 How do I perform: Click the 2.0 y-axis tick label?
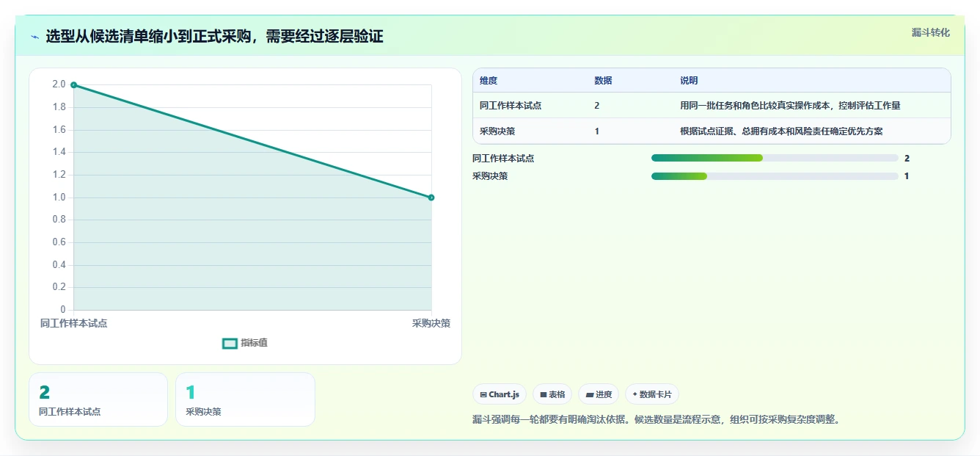(59, 84)
